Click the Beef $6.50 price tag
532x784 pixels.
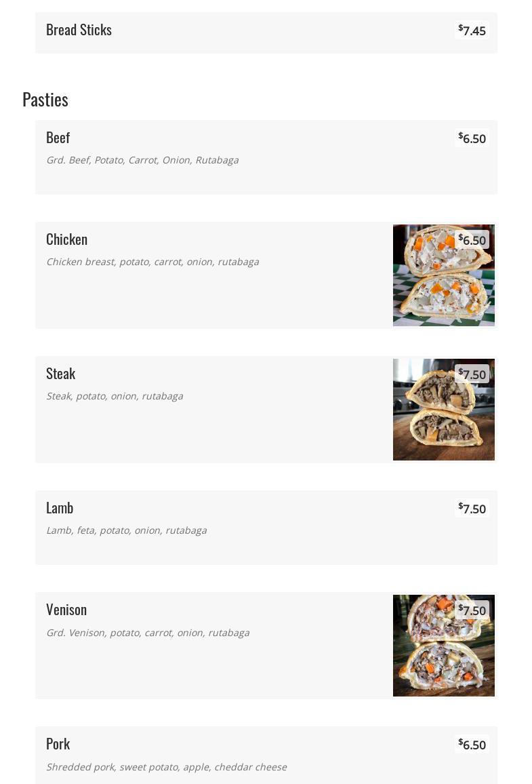(472, 138)
